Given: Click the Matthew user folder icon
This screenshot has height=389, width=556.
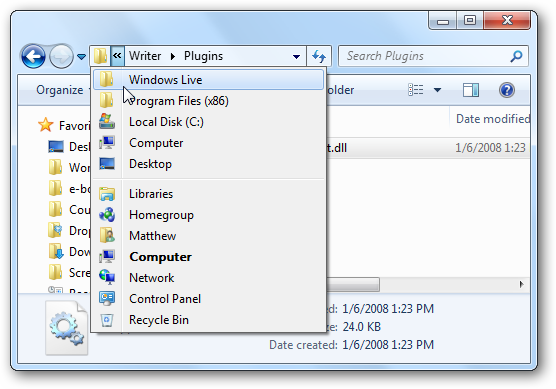Looking at the screenshot, I should [107, 235].
